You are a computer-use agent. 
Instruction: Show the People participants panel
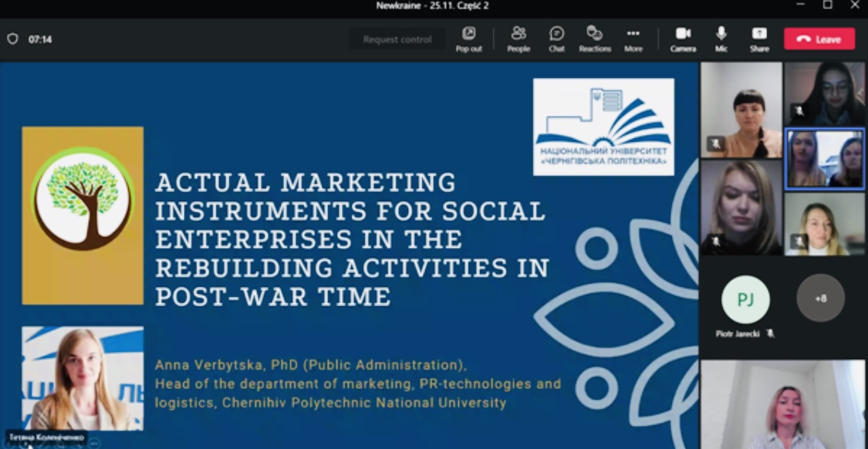518,39
